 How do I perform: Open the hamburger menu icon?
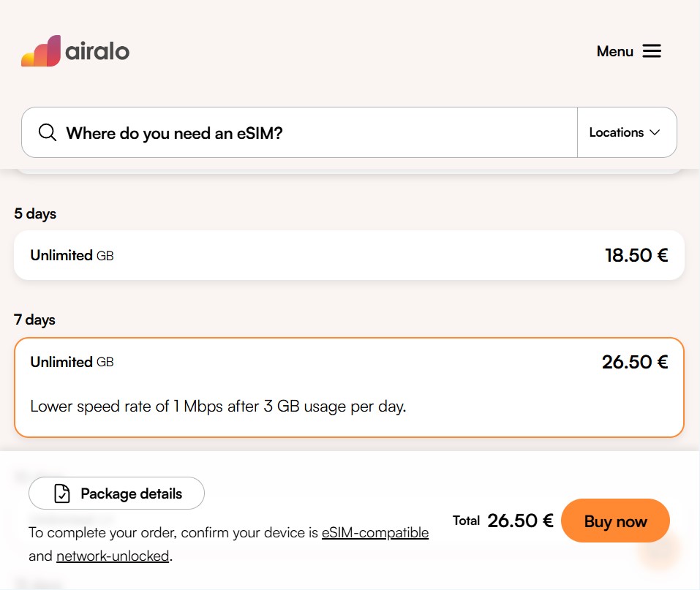click(x=652, y=51)
